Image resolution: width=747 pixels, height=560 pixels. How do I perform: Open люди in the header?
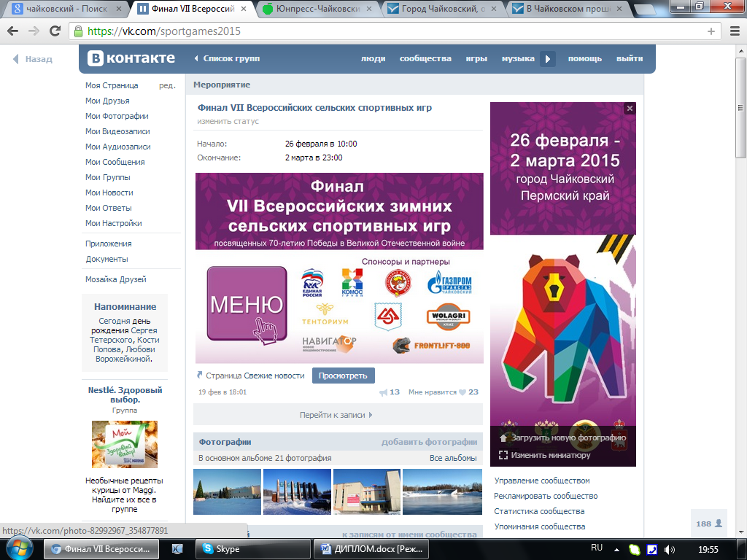click(x=373, y=58)
